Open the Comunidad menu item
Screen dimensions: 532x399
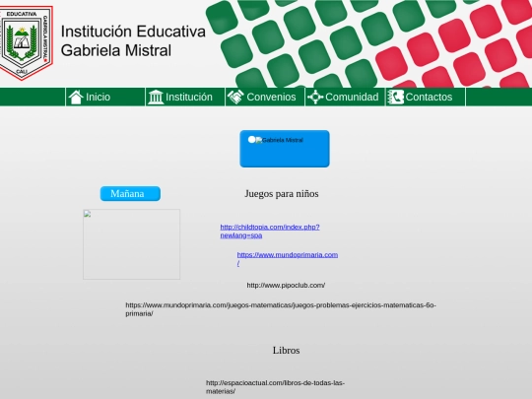pyautogui.click(x=345, y=97)
